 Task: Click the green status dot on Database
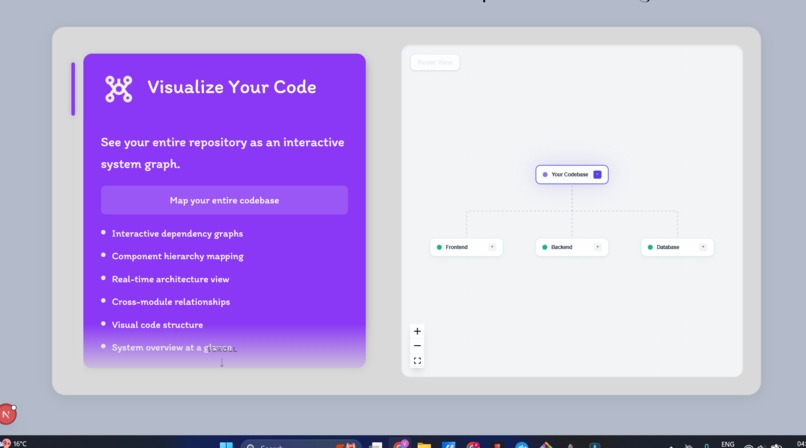coord(650,247)
